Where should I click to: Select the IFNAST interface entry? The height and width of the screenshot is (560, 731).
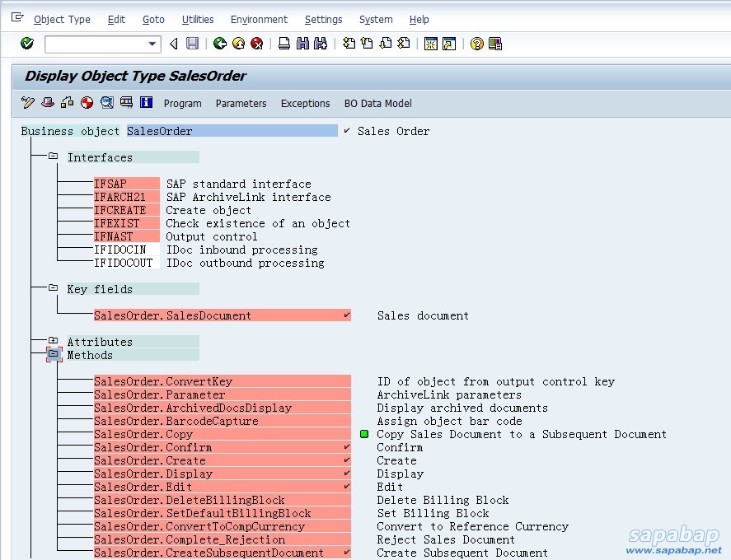[127, 236]
